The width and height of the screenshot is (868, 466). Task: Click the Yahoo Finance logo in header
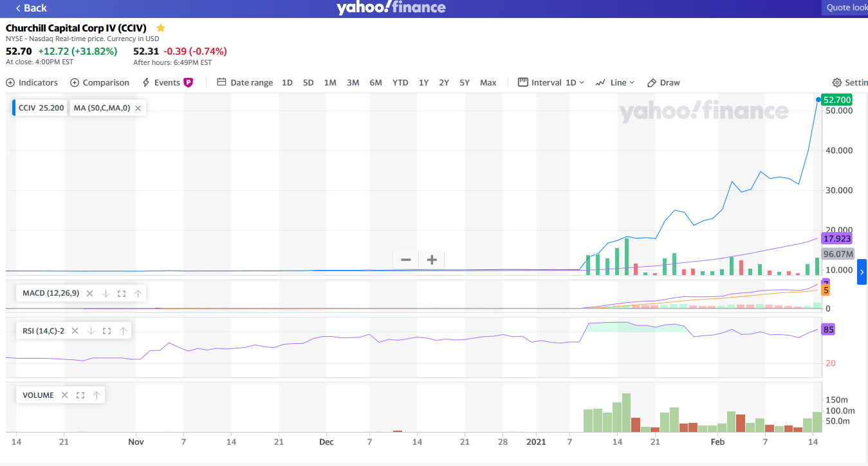tap(391, 8)
